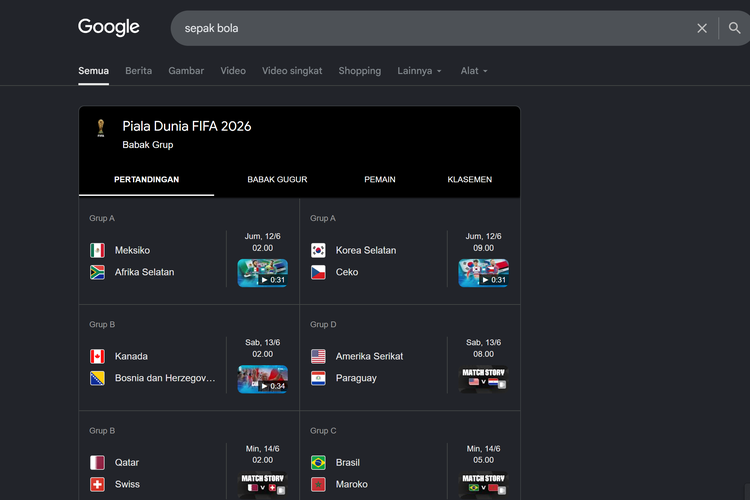The height and width of the screenshot is (500, 750).
Task: Open the Video results tab
Action: pyautogui.click(x=233, y=71)
